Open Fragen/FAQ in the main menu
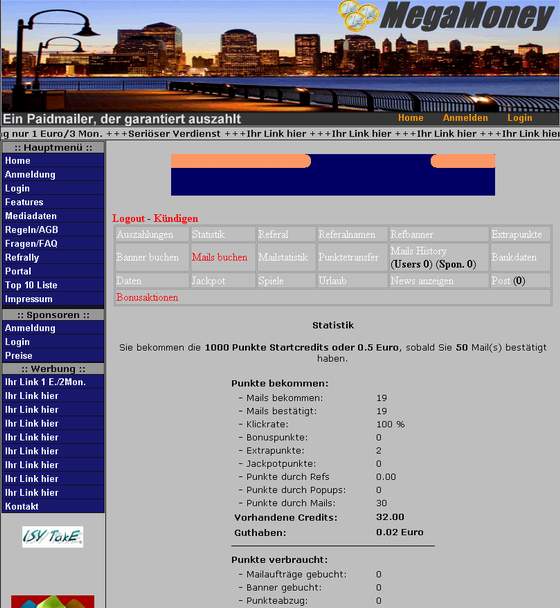560x608 pixels. pos(31,244)
